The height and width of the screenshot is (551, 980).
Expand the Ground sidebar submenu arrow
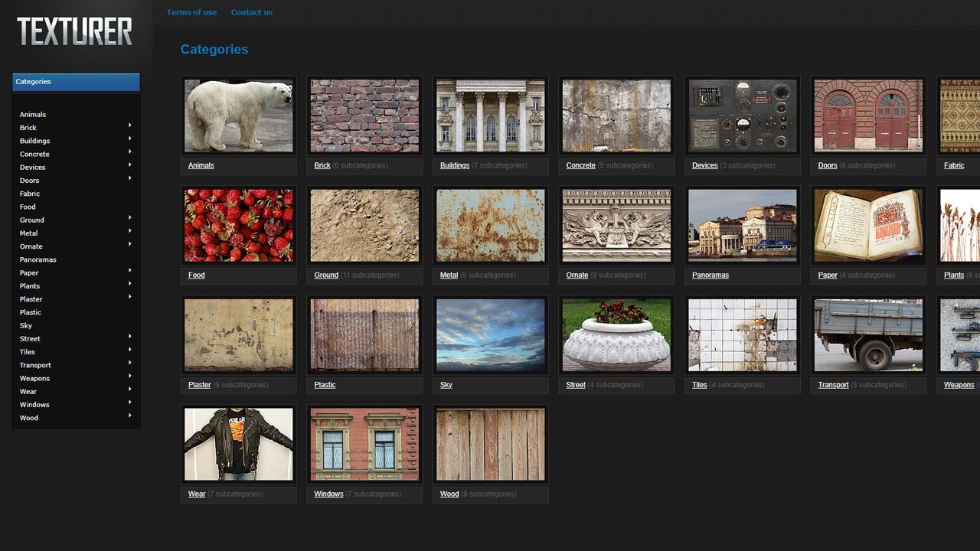130,217
